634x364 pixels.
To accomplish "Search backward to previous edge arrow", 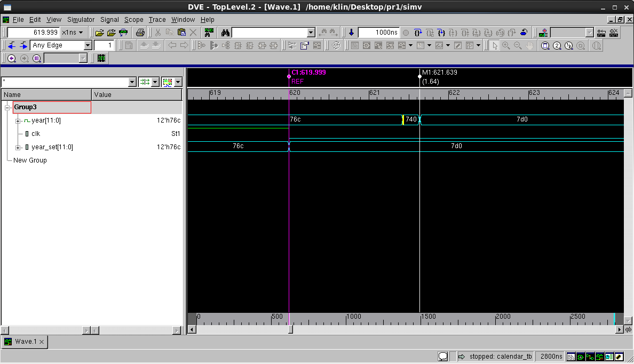I will click(12, 45).
